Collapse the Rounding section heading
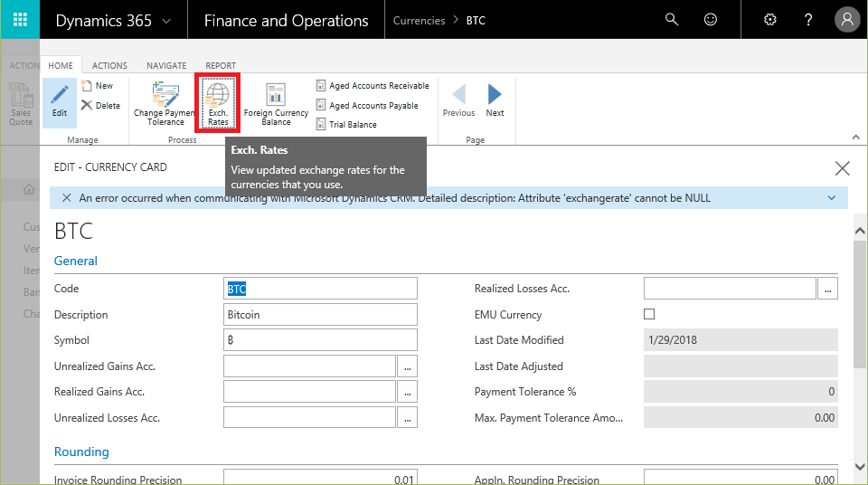Screen dimensions: 868x485 tap(81, 452)
